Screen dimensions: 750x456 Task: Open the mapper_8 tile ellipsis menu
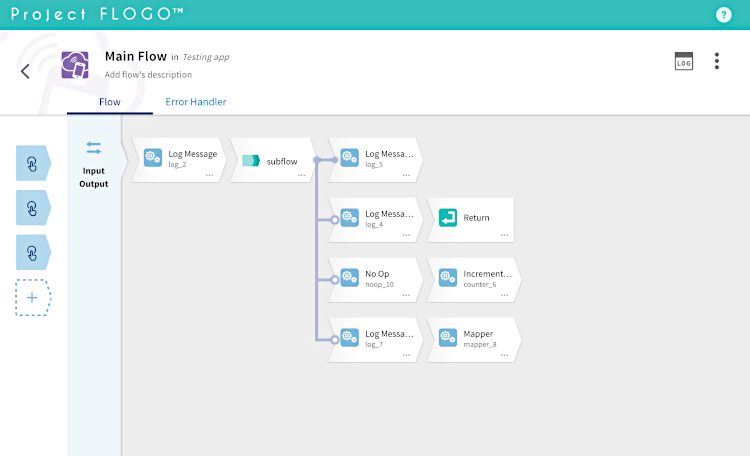click(505, 355)
